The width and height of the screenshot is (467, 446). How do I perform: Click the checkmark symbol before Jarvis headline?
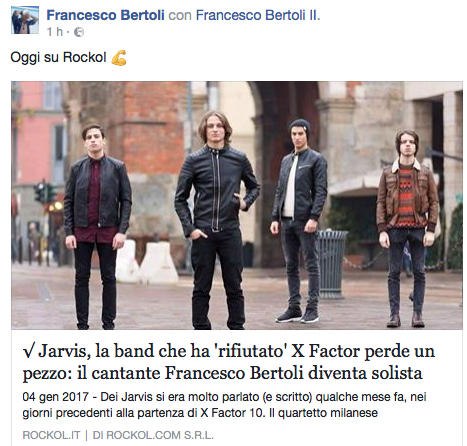click(x=28, y=351)
